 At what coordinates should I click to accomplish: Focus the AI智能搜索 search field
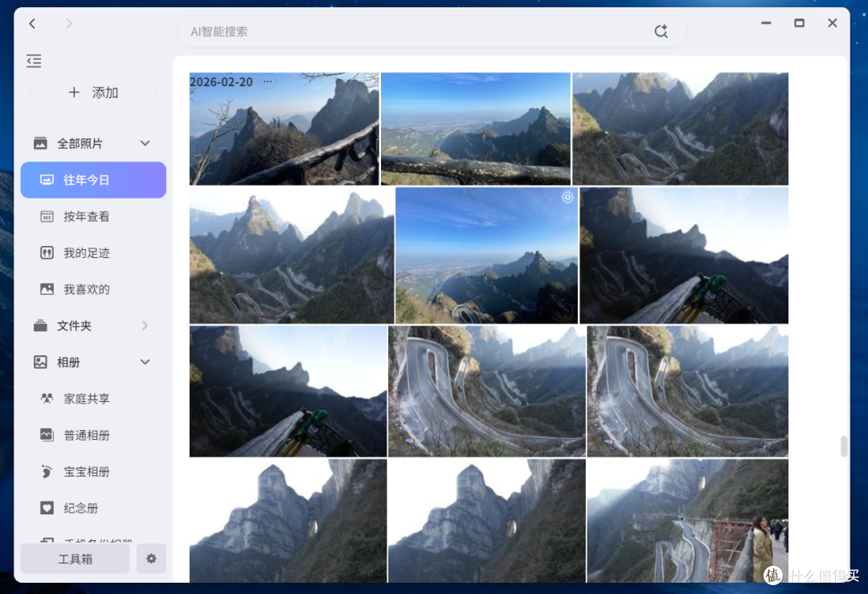coord(432,31)
